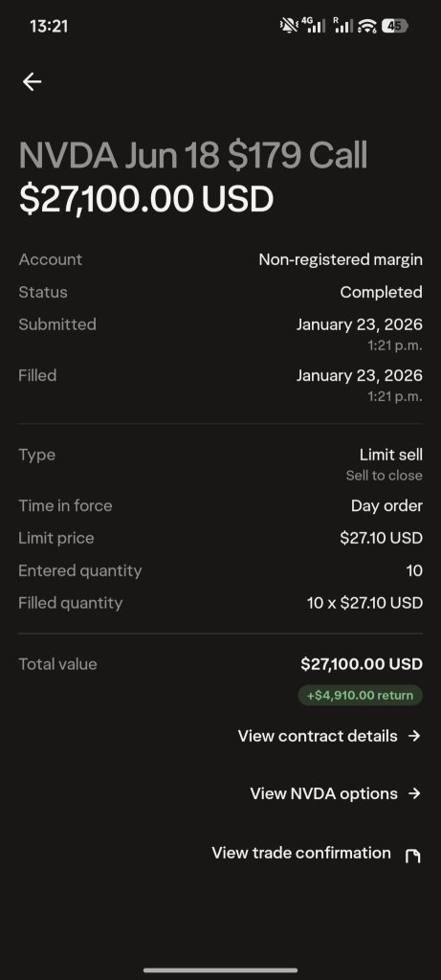The height and width of the screenshot is (980, 441).
Task: Tap the bottom home gesture bar
Action: point(220,970)
